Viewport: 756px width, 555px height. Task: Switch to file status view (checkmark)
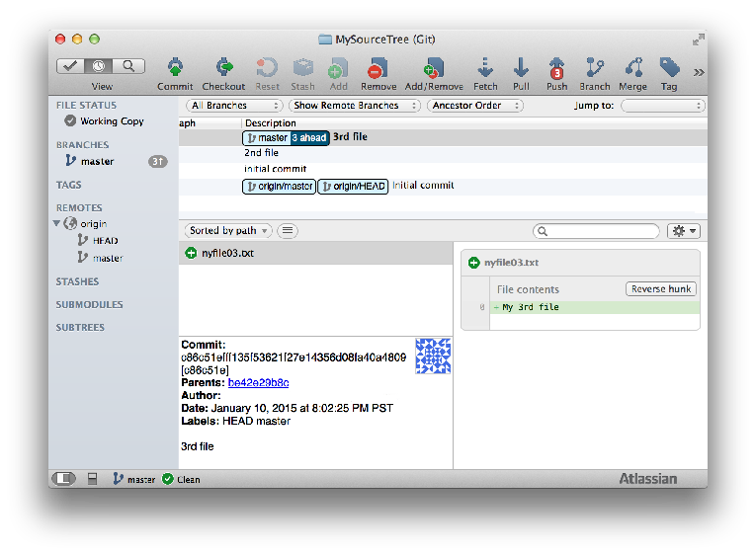(70, 66)
